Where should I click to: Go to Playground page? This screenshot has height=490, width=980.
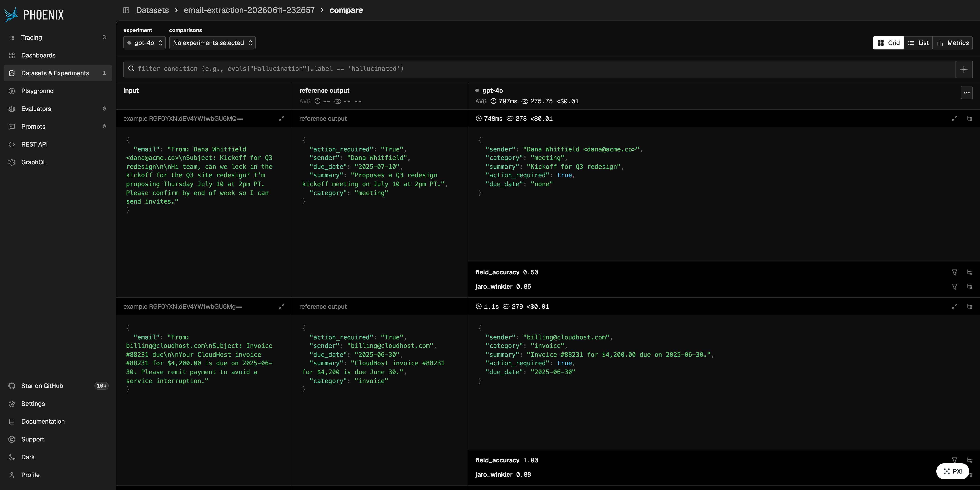pyautogui.click(x=58, y=91)
